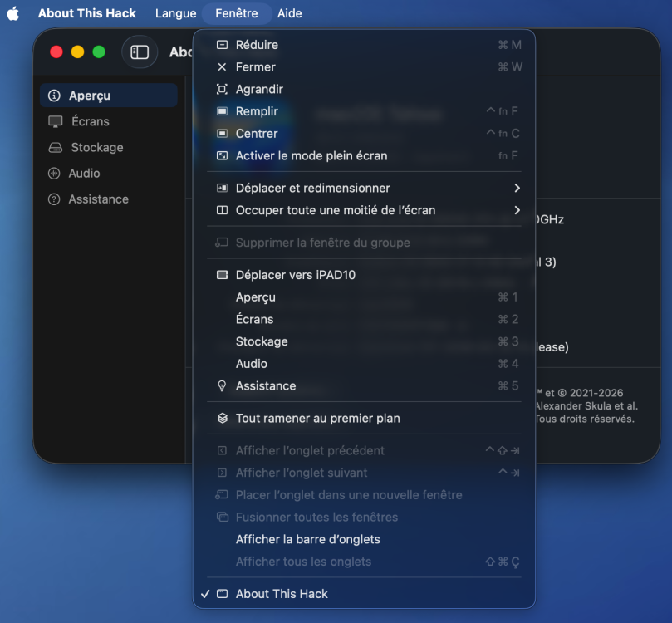Click the minimize icon next to Réduire
This screenshot has width=672, height=623.
222,45
